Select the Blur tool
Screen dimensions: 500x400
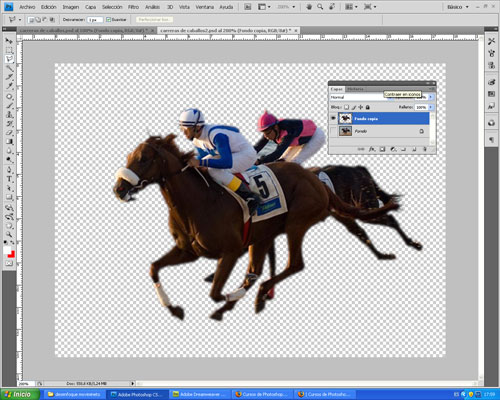[9, 150]
